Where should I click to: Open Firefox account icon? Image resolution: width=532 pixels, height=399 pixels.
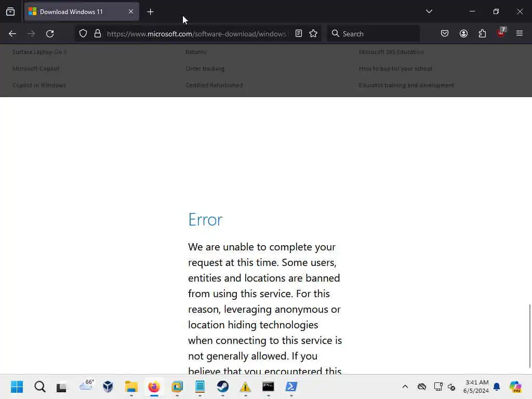(463, 34)
